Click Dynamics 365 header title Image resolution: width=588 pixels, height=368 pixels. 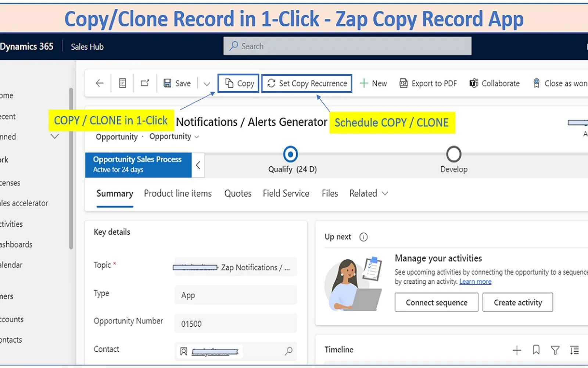click(27, 46)
